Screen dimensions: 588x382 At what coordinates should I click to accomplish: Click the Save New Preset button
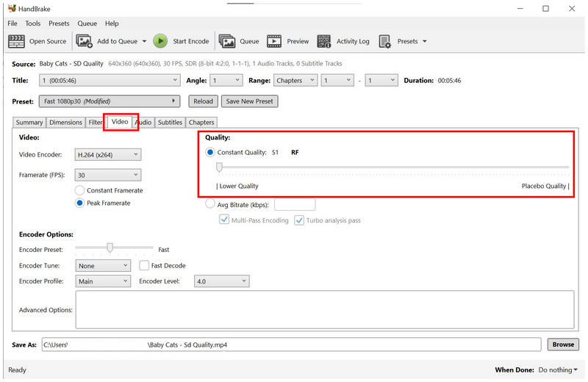coord(249,101)
